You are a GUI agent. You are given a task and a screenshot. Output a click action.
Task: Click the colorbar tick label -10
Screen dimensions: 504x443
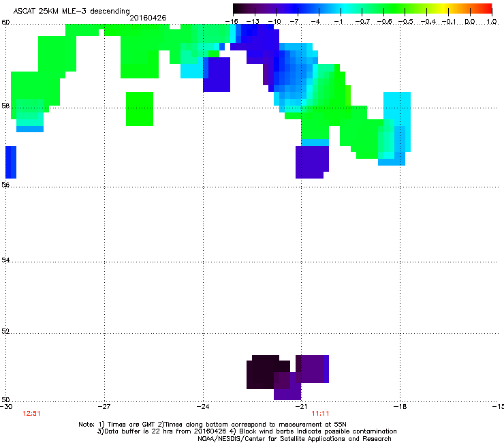point(274,22)
